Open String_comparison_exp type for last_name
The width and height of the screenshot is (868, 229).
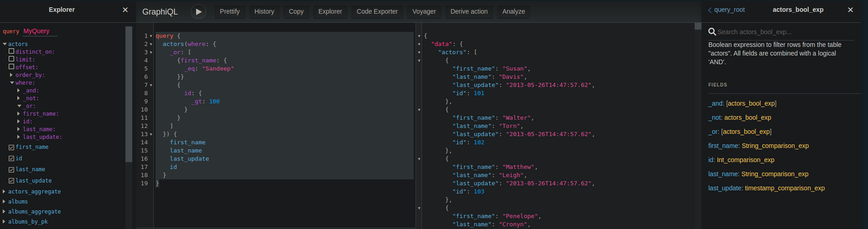(x=775, y=174)
